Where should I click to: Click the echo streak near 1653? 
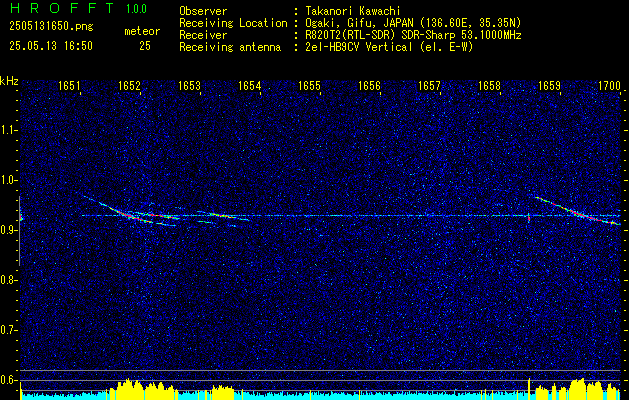coord(223,217)
